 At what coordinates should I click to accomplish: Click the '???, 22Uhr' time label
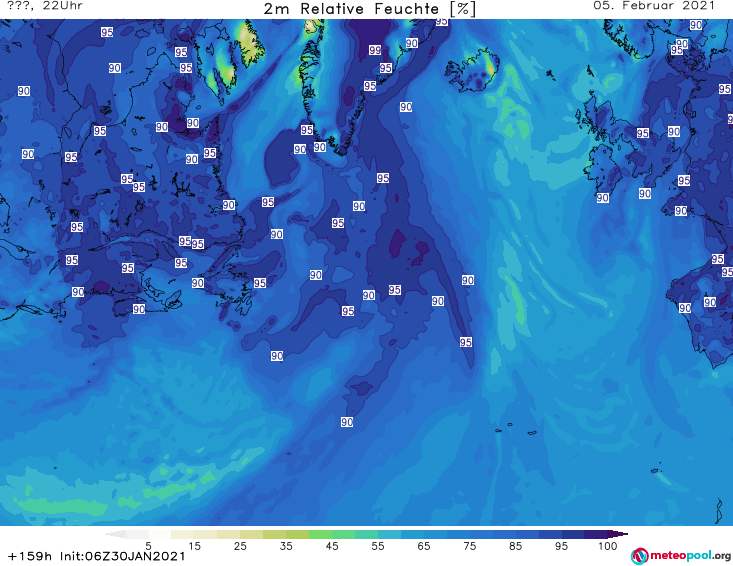point(45,6)
